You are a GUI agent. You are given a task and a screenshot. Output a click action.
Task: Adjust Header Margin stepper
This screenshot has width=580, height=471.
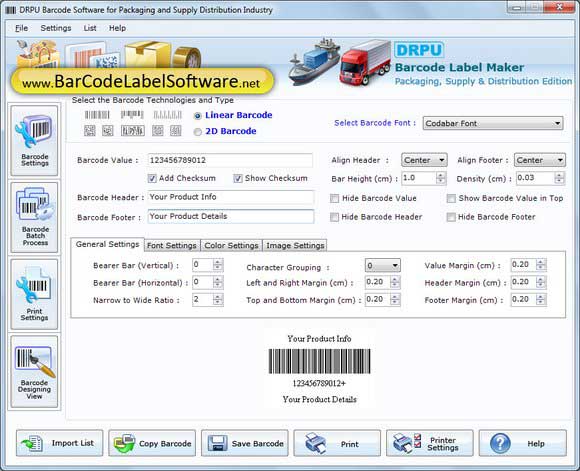[x=541, y=282]
